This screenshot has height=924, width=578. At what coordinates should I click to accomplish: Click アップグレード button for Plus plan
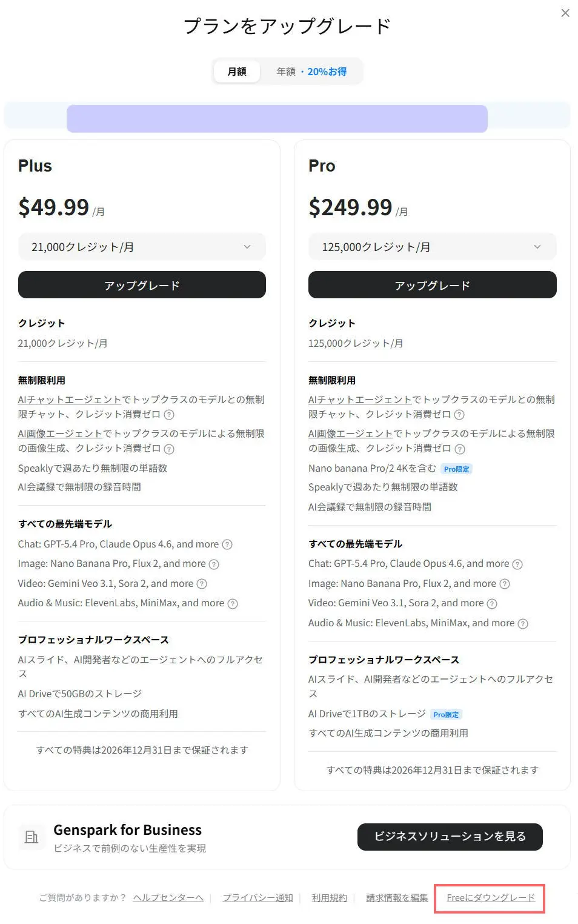[142, 284]
